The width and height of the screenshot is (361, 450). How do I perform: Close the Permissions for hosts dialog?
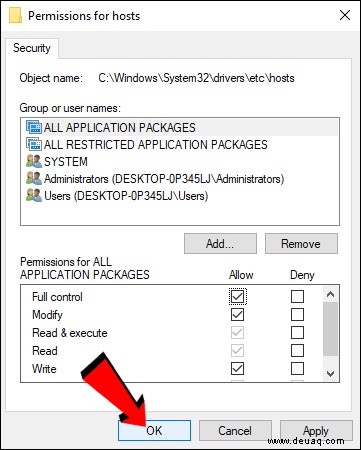pos(345,15)
